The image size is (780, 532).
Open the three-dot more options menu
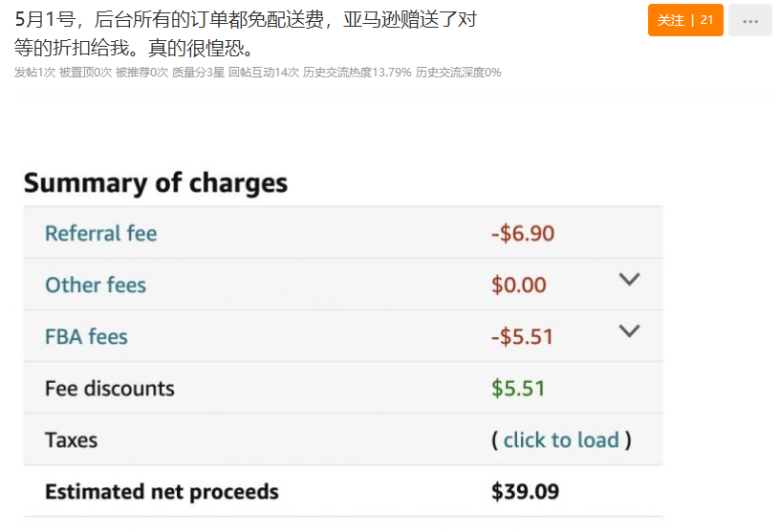tap(749, 20)
